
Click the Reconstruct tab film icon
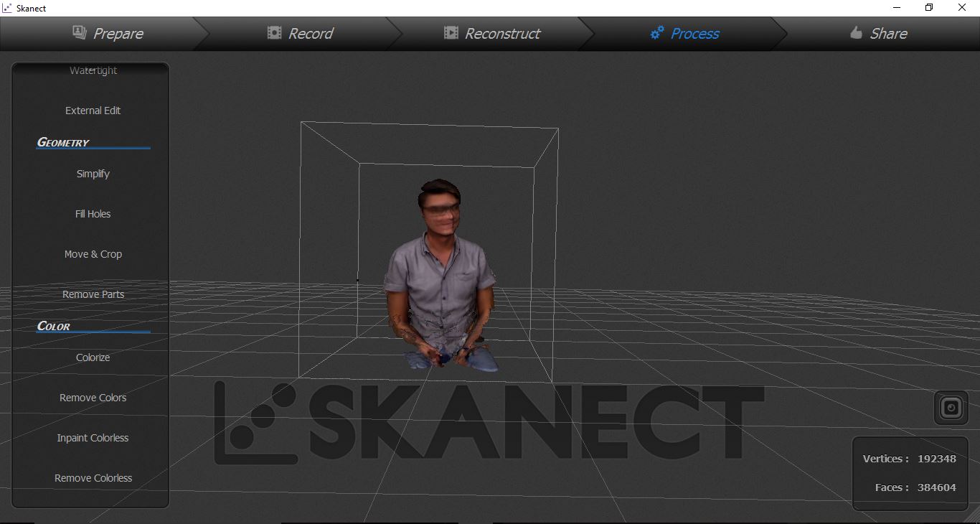tap(451, 33)
